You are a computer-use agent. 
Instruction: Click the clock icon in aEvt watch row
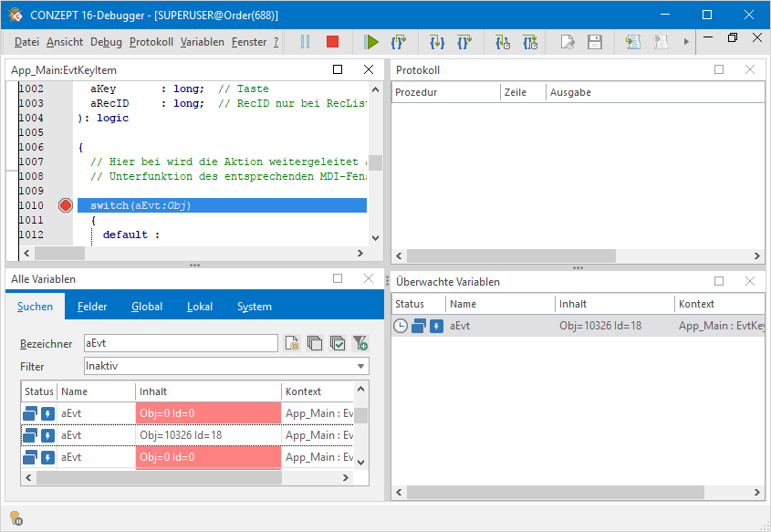(401, 326)
